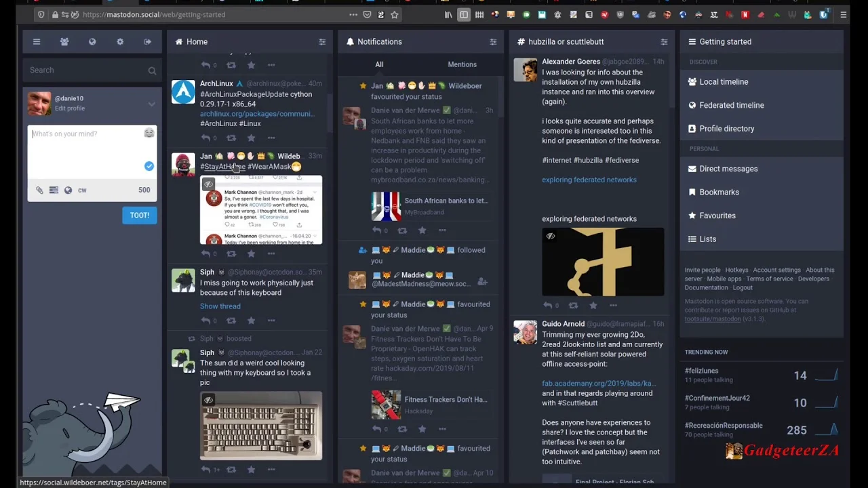Screen dimensions: 868x488
Task: Add a poll using the poll icon
Action: click(x=54, y=190)
